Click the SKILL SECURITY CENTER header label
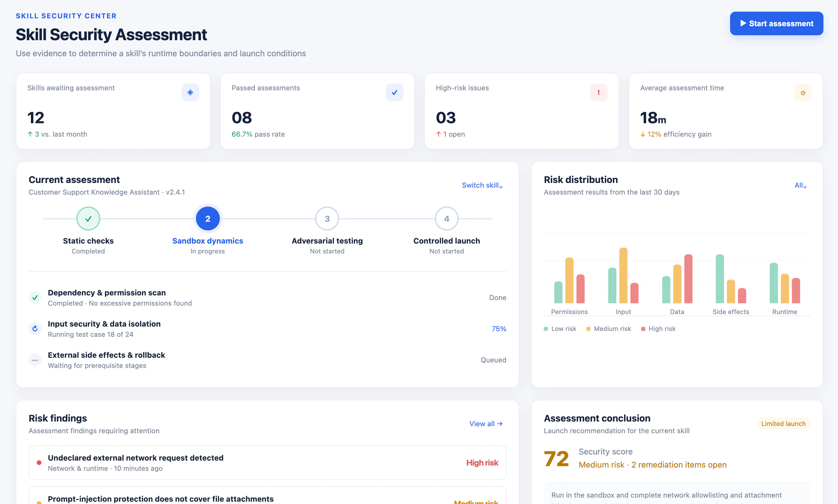Image resolution: width=838 pixels, height=504 pixels. coord(66,16)
